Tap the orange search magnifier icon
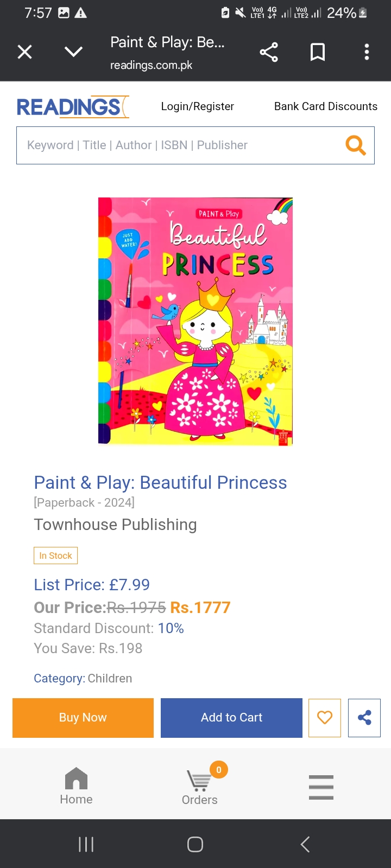The image size is (391, 868). [356, 145]
